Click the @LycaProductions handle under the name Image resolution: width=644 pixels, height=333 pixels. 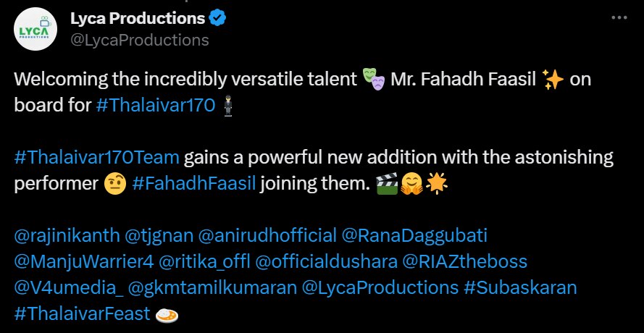coord(139,40)
